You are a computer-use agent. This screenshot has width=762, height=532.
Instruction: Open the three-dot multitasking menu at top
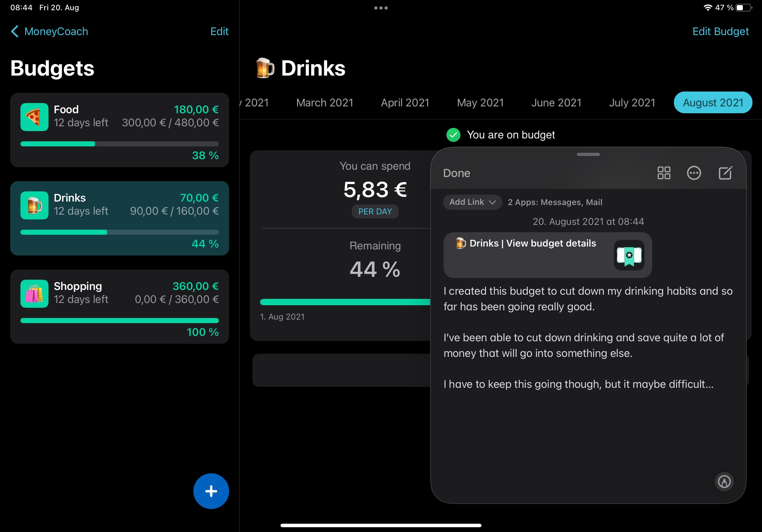[381, 8]
